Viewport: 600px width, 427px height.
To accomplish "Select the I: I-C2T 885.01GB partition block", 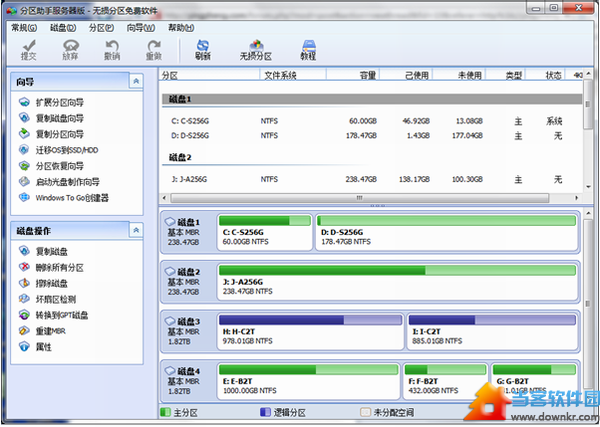I will (x=492, y=332).
